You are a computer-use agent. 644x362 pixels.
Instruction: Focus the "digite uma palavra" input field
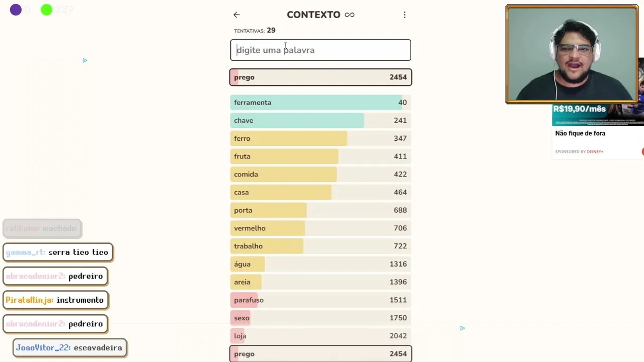tap(320, 50)
